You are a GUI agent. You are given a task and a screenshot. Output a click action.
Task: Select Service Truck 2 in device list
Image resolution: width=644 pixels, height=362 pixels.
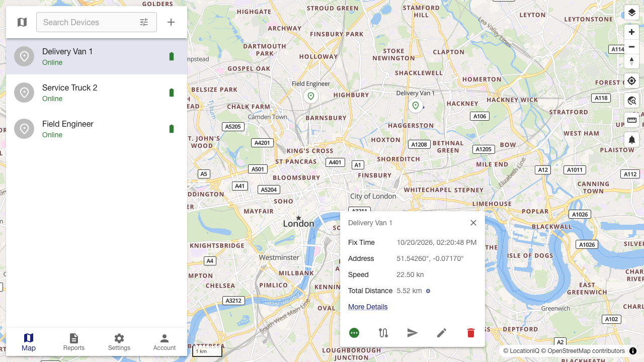click(x=97, y=93)
